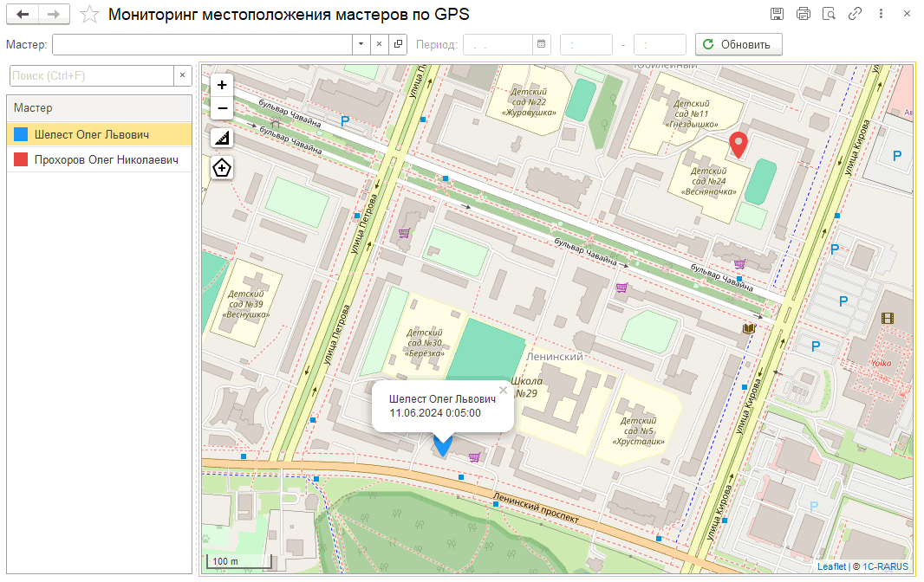Go back with the left arrow button
The image size is (924, 582).
(23, 14)
